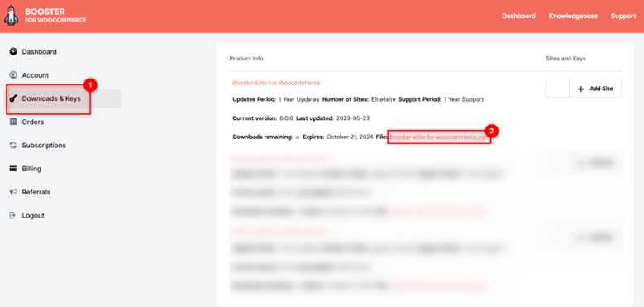Click the Referrals megaphone icon

[x=13, y=192]
